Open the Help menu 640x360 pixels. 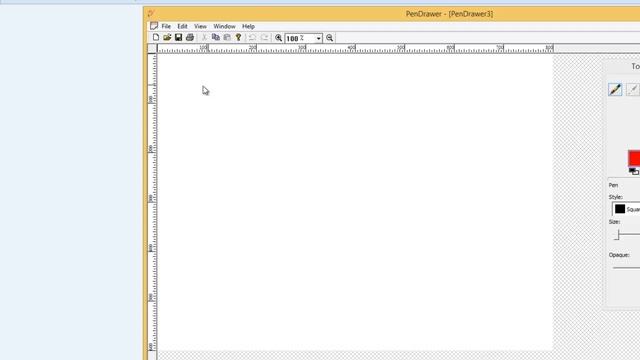pyautogui.click(x=249, y=26)
